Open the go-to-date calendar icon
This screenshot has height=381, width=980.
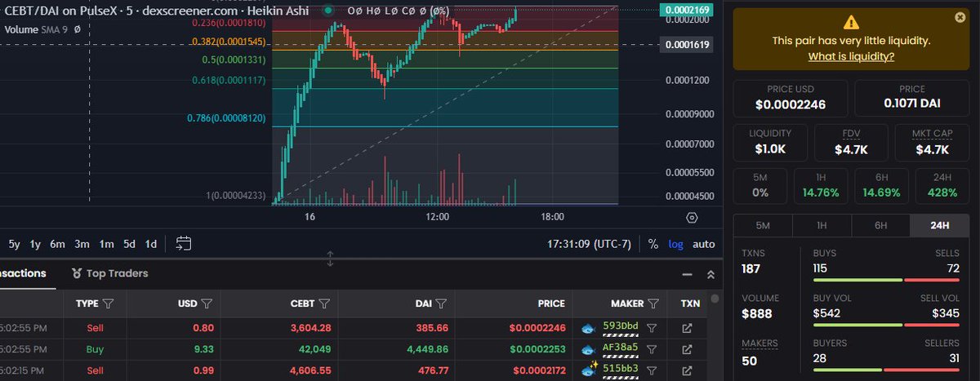click(183, 243)
